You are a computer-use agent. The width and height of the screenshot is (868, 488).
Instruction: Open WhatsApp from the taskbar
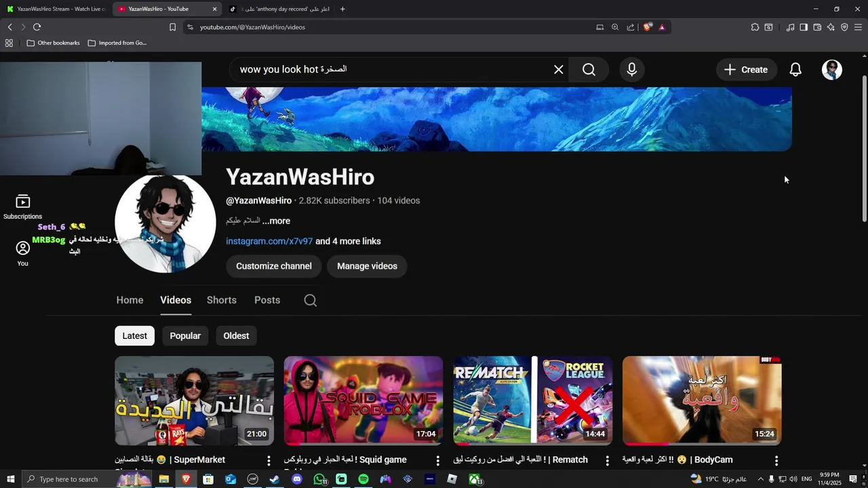click(x=319, y=479)
